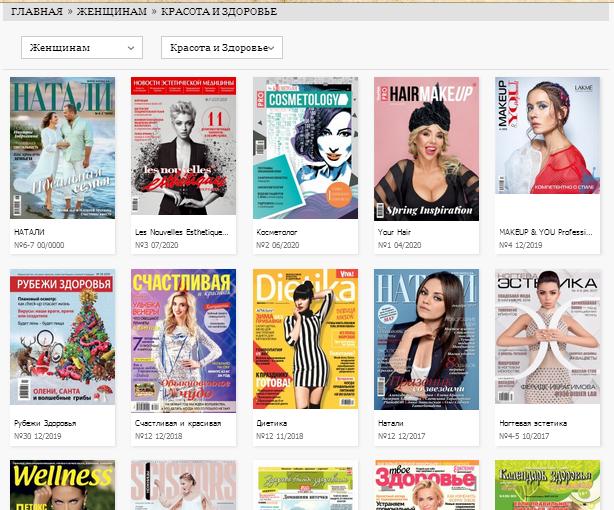Click the Диетика magazine cover
Screen dimensions: 614x510
point(305,340)
